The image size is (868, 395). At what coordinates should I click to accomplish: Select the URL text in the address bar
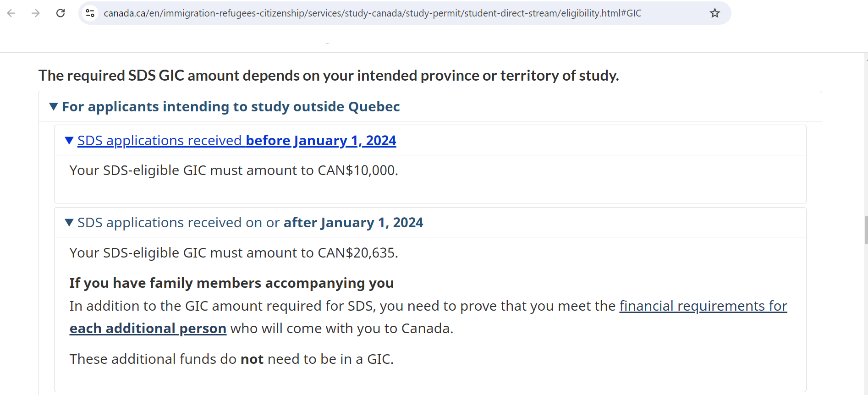click(x=367, y=13)
